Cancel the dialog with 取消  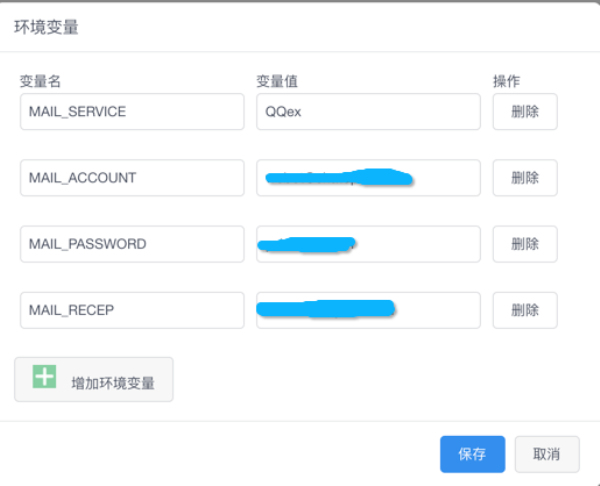tap(546, 454)
